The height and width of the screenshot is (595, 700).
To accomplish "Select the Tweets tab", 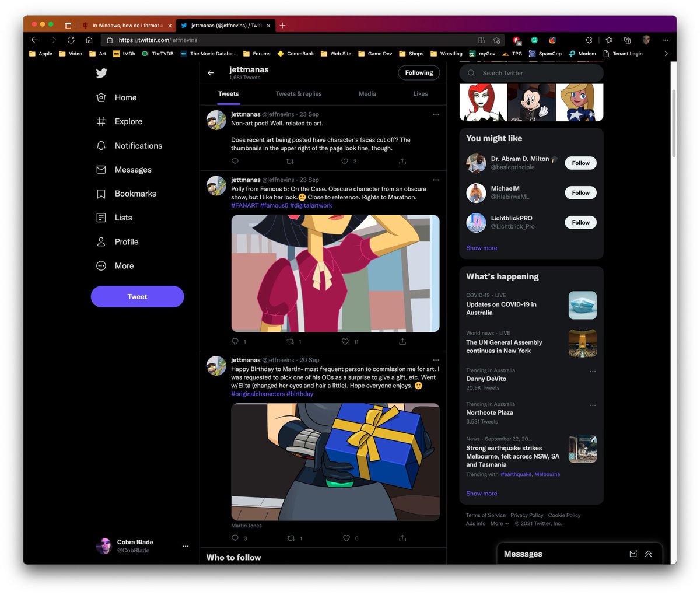I will click(228, 93).
